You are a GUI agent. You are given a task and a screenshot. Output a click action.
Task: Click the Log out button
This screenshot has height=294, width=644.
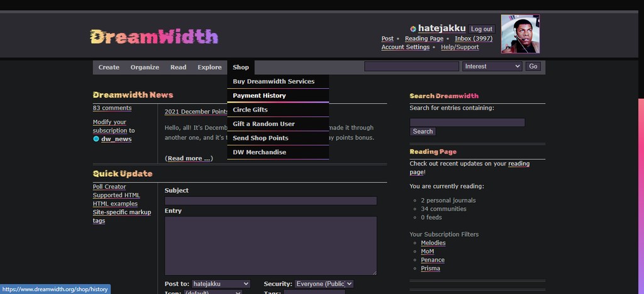click(481, 29)
